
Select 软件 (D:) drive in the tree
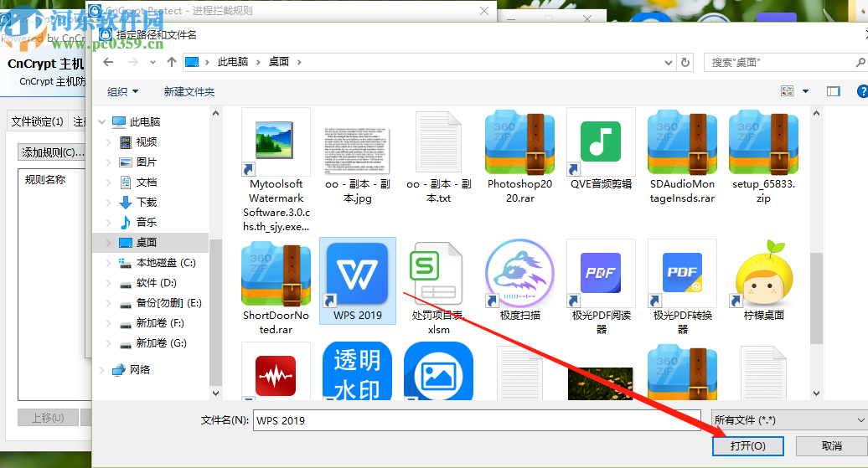148,283
